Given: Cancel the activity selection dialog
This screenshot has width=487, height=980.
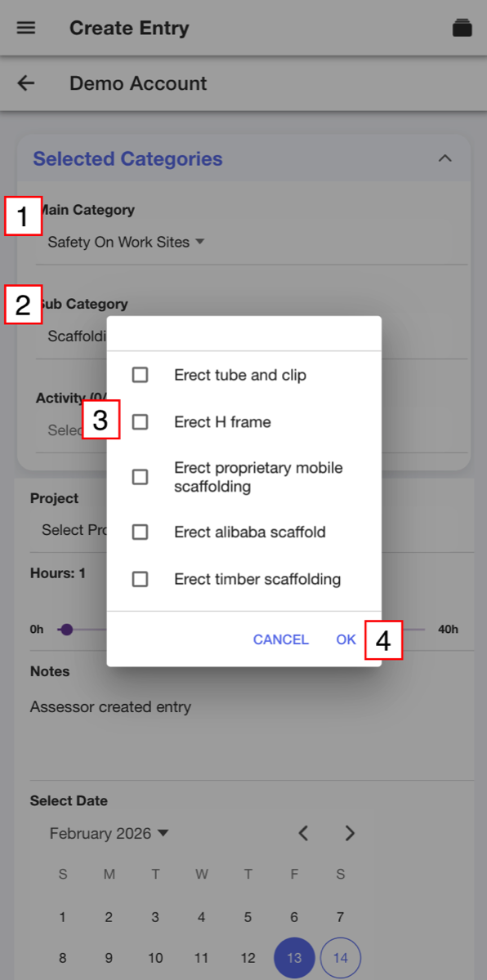Looking at the screenshot, I should point(281,639).
